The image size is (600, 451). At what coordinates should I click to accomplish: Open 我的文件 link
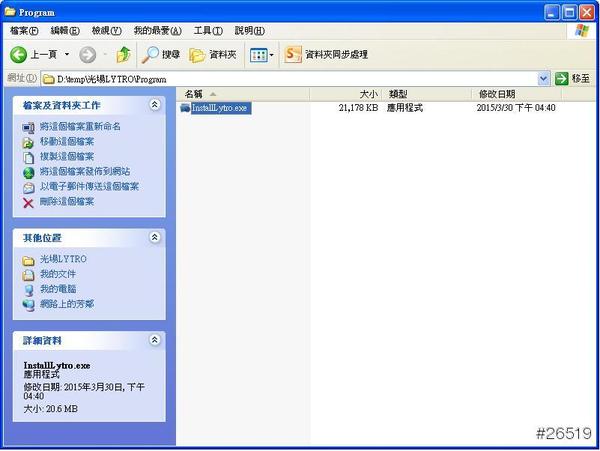coord(58,274)
